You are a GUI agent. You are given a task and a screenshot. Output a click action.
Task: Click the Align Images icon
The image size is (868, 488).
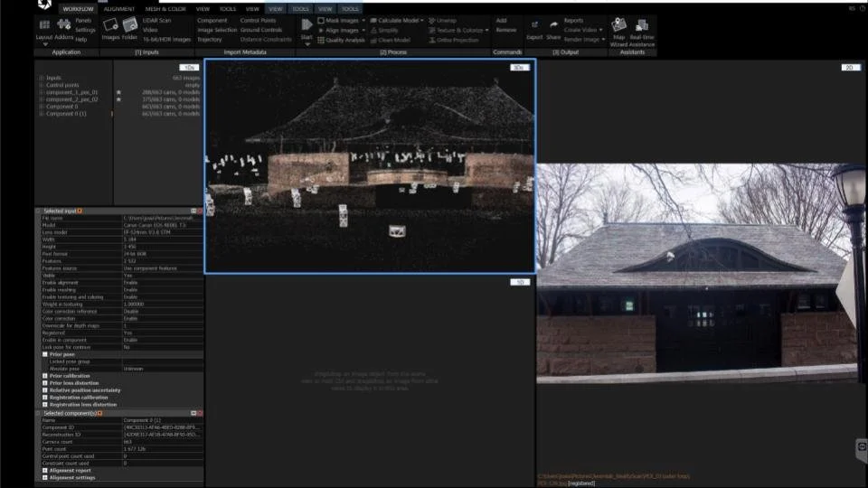(x=320, y=31)
